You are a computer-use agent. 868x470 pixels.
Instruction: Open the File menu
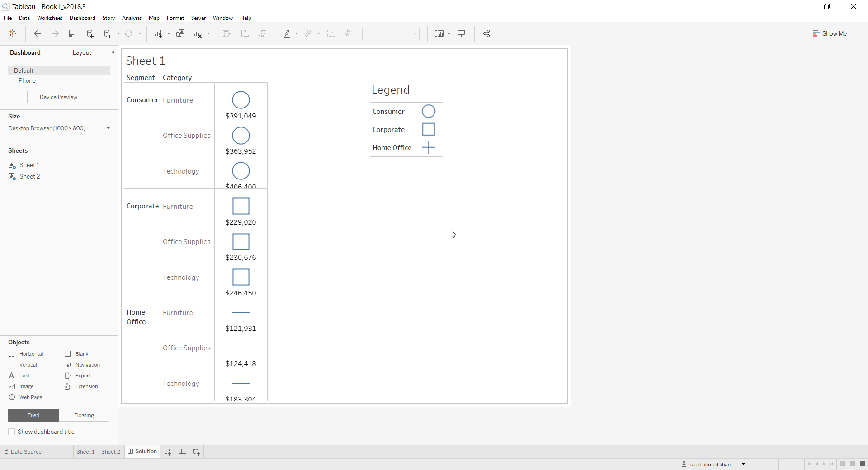pyautogui.click(x=8, y=18)
